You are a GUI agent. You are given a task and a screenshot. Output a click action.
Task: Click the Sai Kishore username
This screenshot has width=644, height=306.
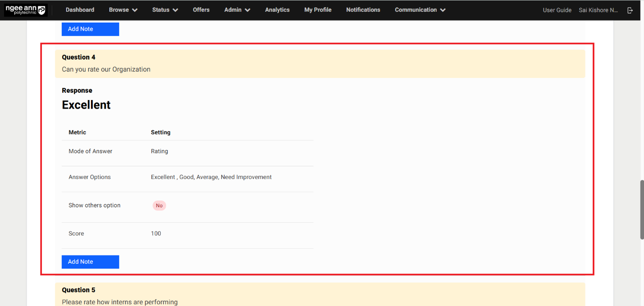[x=598, y=10]
